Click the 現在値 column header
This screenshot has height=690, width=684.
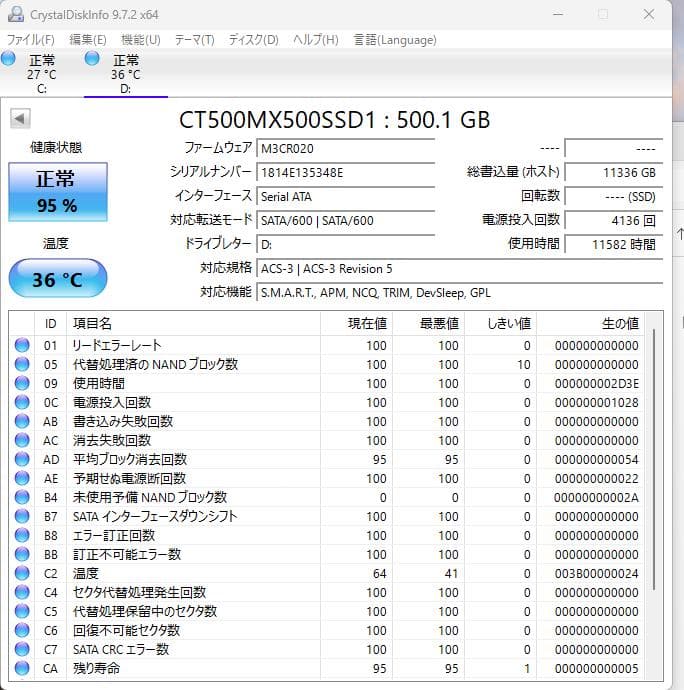point(357,323)
